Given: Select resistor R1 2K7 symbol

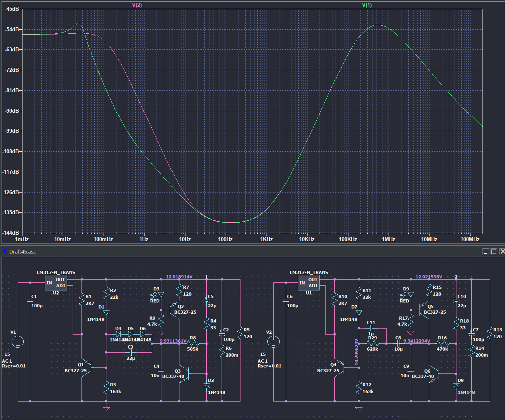Looking at the screenshot, I should [x=82, y=300].
